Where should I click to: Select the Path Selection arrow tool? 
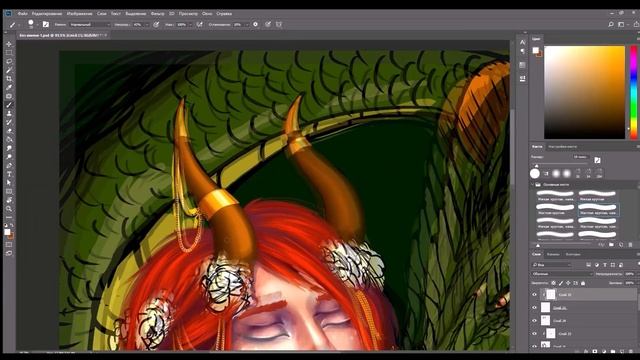(x=9, y=183)
